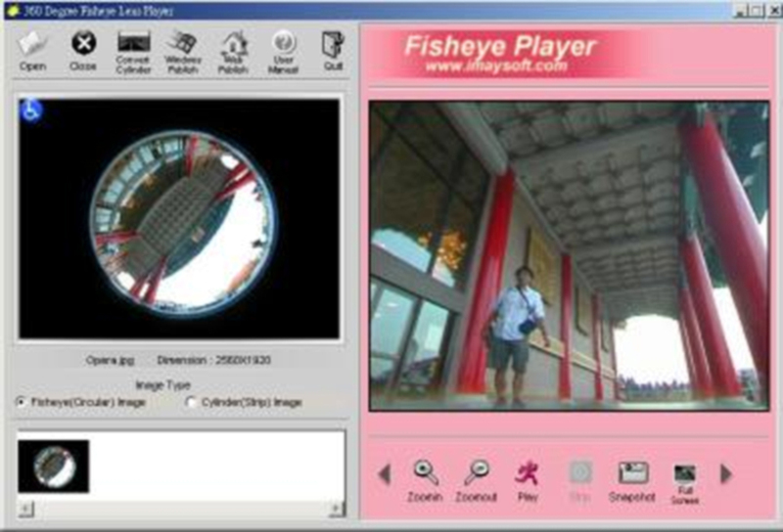Image resolution: width=783 pixels, height=532 pixels.
Task: Select the Opera.jpg thumbnail in the filmstrip
Action: [54, 466]
